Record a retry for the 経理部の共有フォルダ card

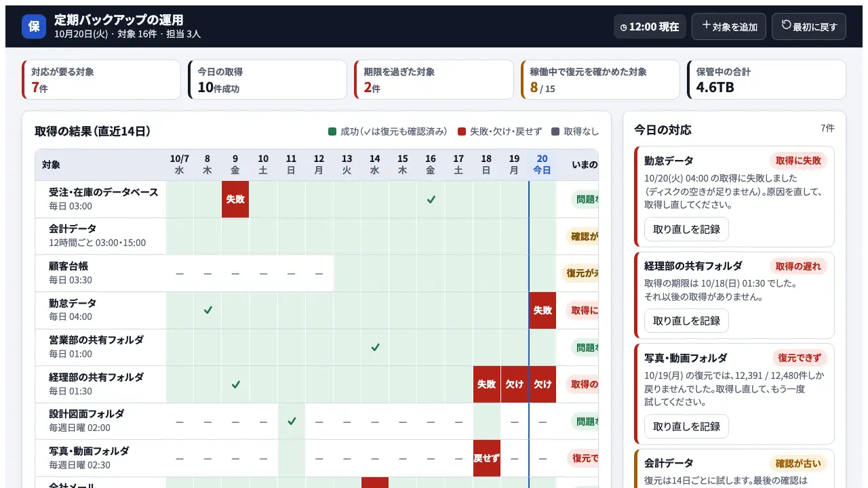(x=686, y=321)
